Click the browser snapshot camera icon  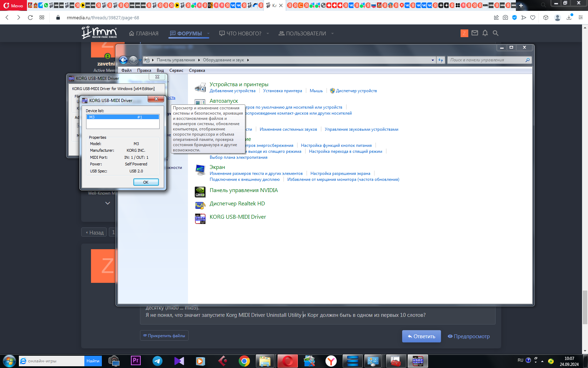[505, 18]
